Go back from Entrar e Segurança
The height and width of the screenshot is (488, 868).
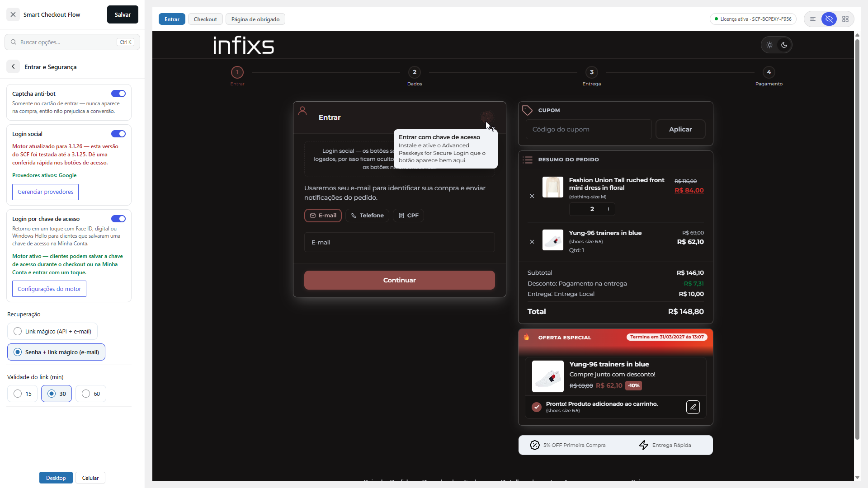coord(13,67)
